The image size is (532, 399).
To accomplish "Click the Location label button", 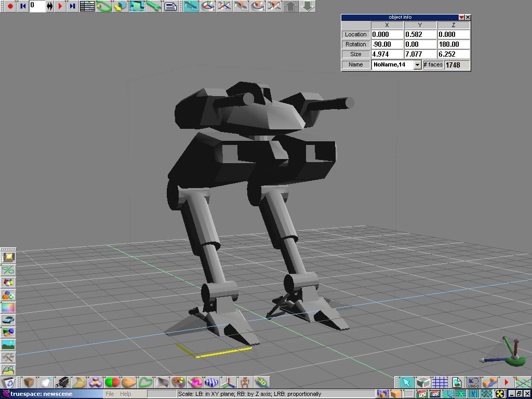I will click(x=356, y=34).
